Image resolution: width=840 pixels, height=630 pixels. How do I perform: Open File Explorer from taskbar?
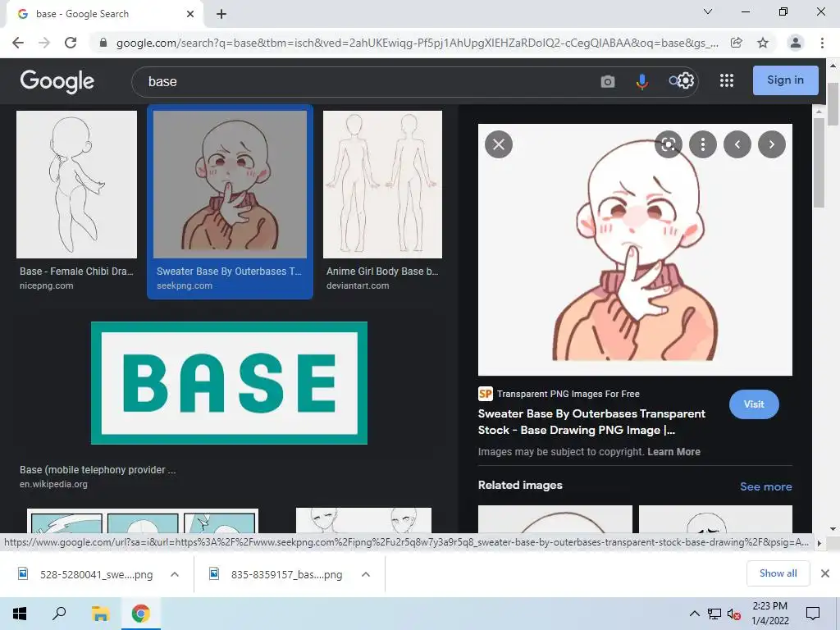100,614
